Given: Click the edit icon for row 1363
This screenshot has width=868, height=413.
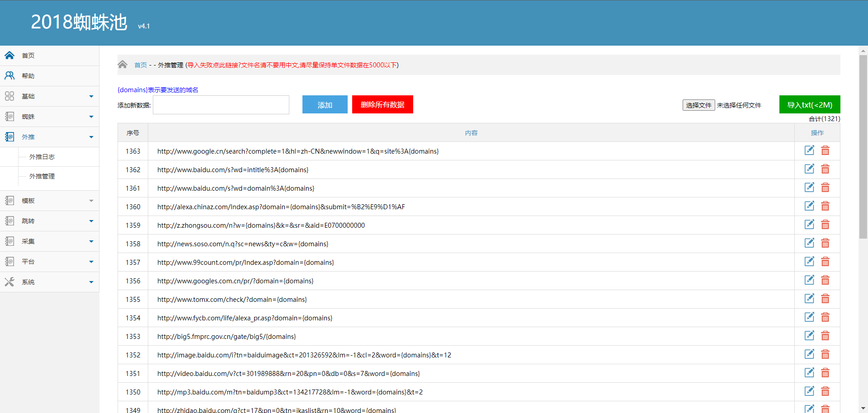Looking at the screenshot, I should [809, 150].
